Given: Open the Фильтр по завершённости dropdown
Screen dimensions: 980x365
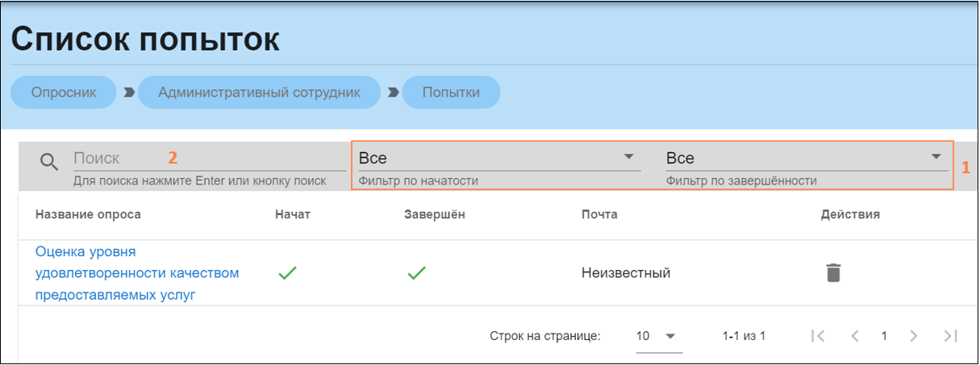Looking at the screenshot, I should tap(804, 159).
